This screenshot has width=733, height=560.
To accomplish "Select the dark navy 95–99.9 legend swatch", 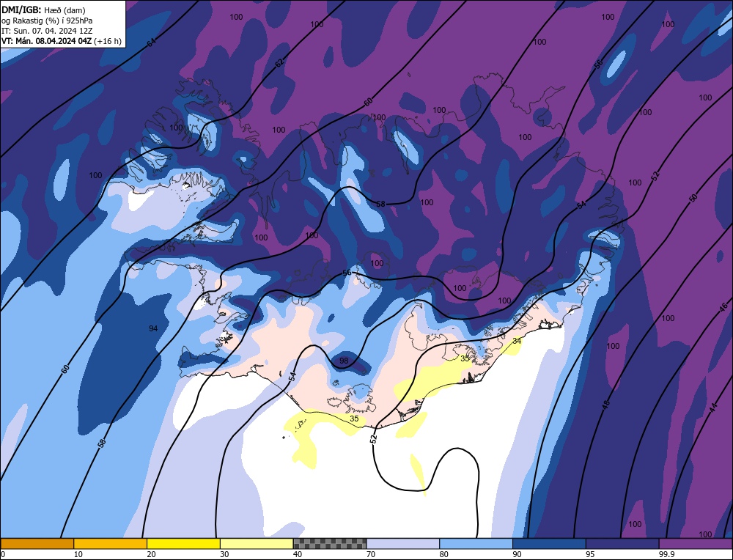I will [x=622, y=543].
